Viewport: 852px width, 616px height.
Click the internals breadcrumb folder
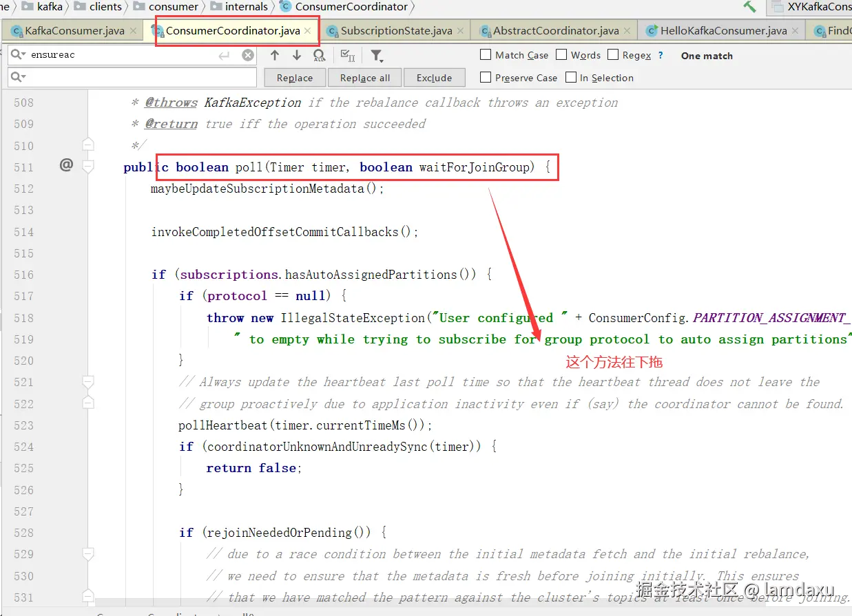(239, 7)
